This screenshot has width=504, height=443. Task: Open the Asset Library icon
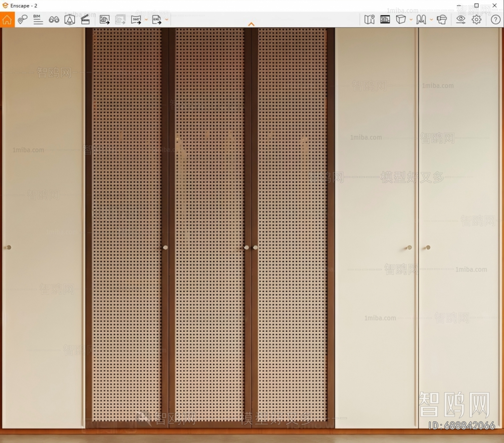[x=70, y=20]
